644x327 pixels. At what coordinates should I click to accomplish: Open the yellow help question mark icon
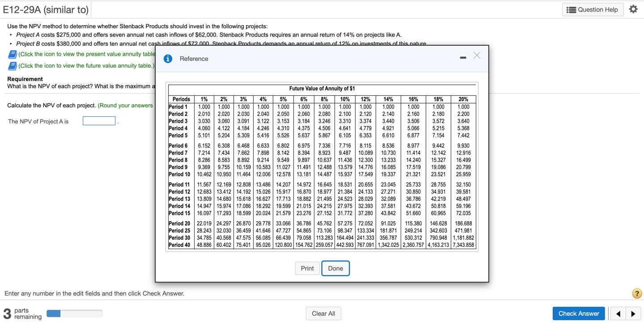click(637, 293)
